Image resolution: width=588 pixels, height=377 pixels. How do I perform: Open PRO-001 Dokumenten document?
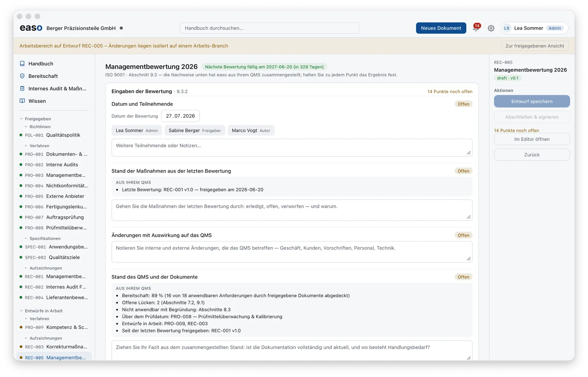coord(54,154)
